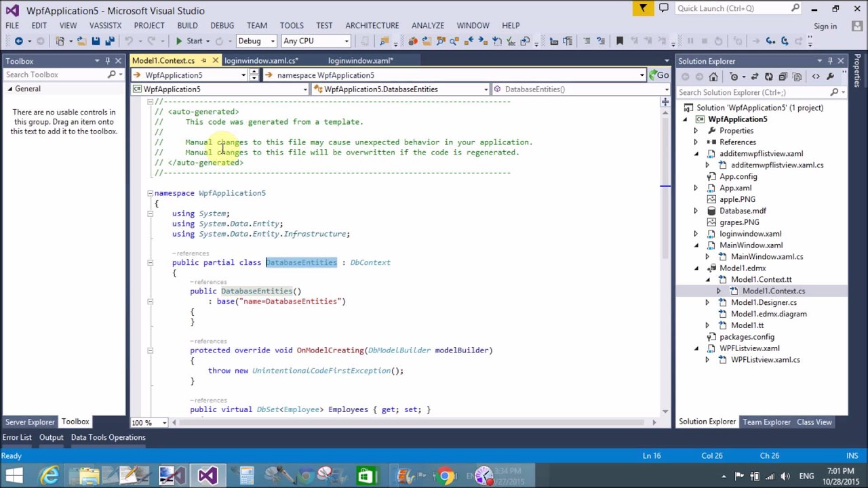Click the Go button in VA navigation bar
The image size is (868, 488).
click(x=658, y=75)
